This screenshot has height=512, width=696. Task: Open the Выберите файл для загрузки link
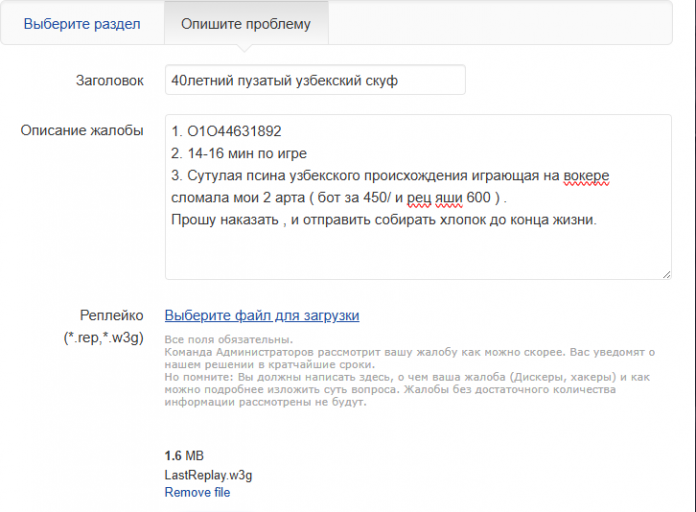click(x=262, y=315)
